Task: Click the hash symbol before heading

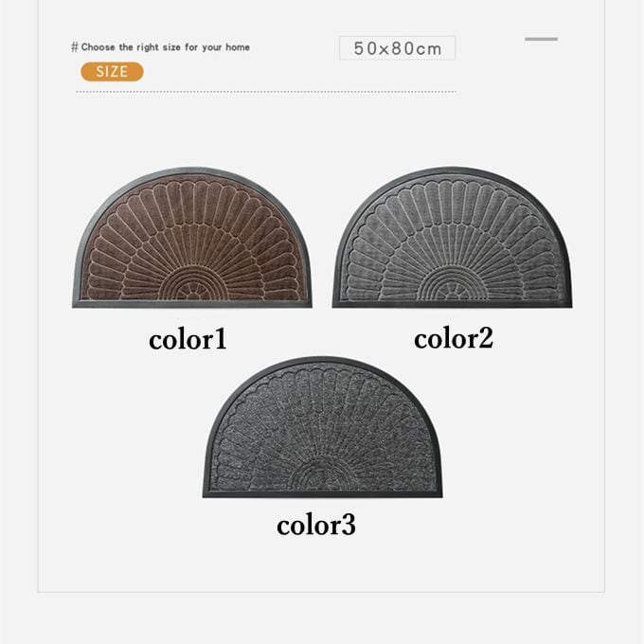Action: (74, 47)
